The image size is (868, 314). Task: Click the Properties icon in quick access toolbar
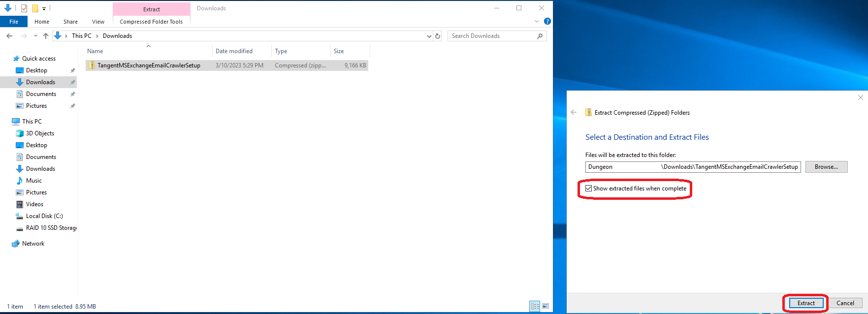coord(24,8)
